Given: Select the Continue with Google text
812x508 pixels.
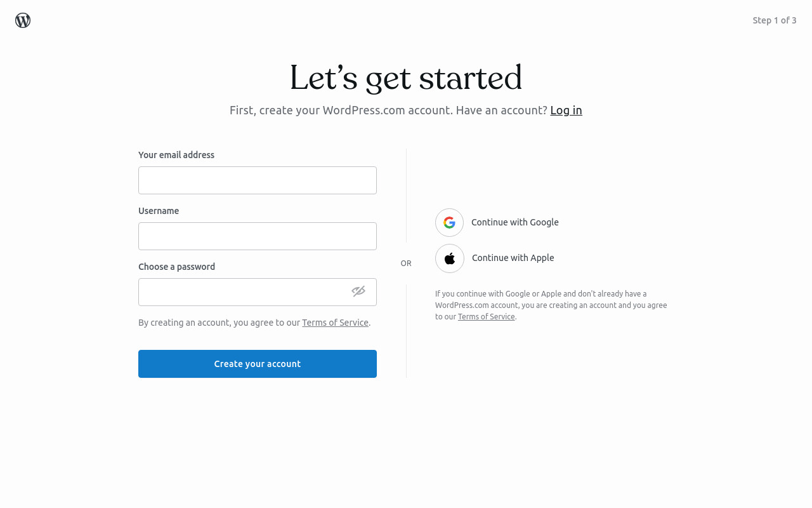Looking at the screenshot, I should tap(515, 222).
